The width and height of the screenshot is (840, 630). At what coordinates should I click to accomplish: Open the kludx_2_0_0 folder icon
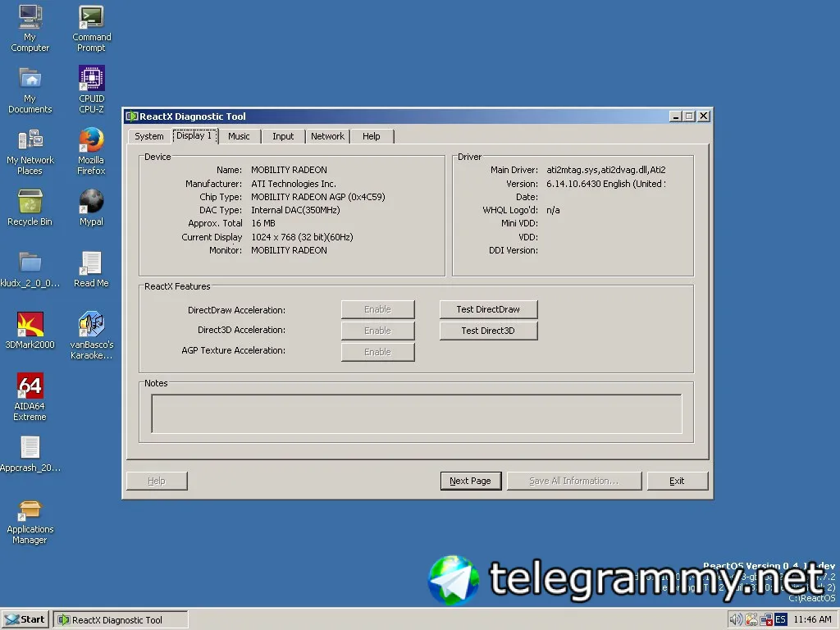pos(30,269)
